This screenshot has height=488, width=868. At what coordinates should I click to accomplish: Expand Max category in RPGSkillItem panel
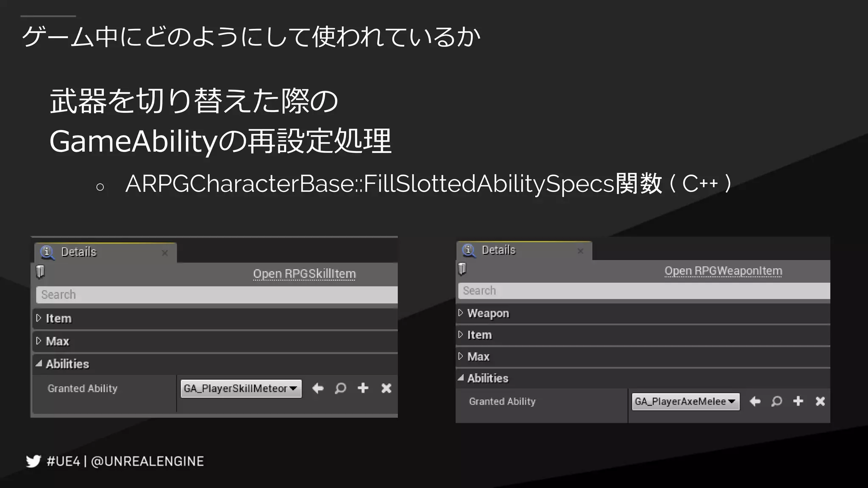(x=39, y=341)
